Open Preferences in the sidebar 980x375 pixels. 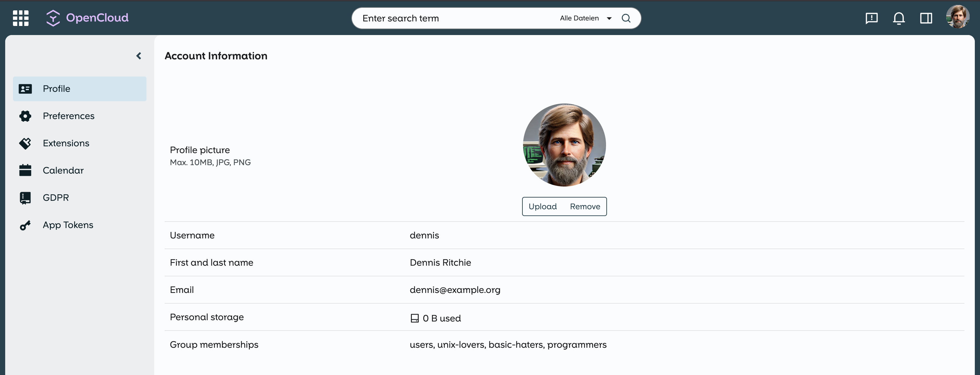68,116
